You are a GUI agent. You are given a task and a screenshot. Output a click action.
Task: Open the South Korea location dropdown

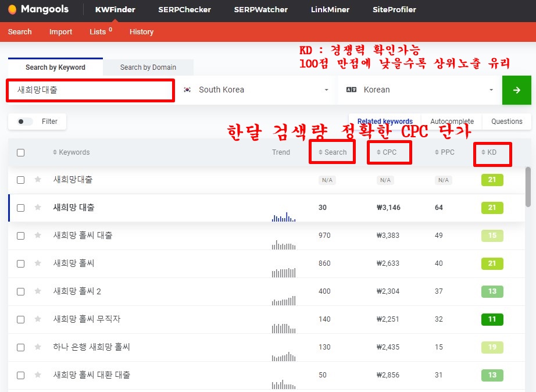click(256, 90)
